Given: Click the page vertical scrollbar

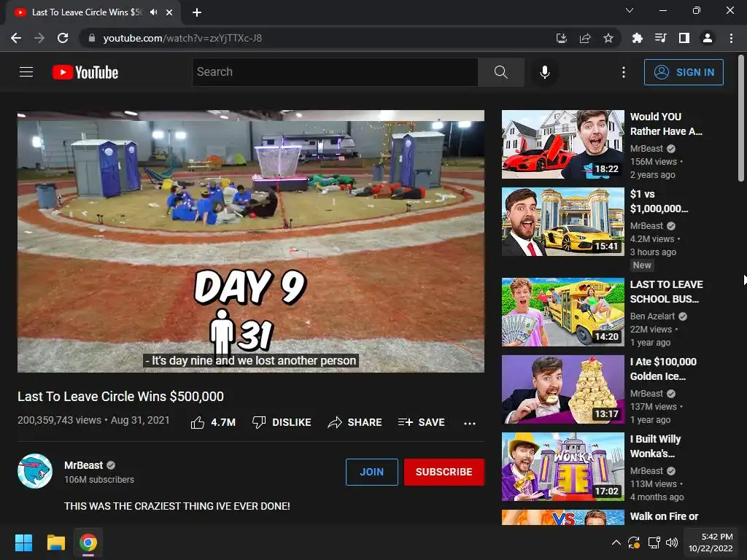Looking at the screenshot, I should tap(741, 119).
